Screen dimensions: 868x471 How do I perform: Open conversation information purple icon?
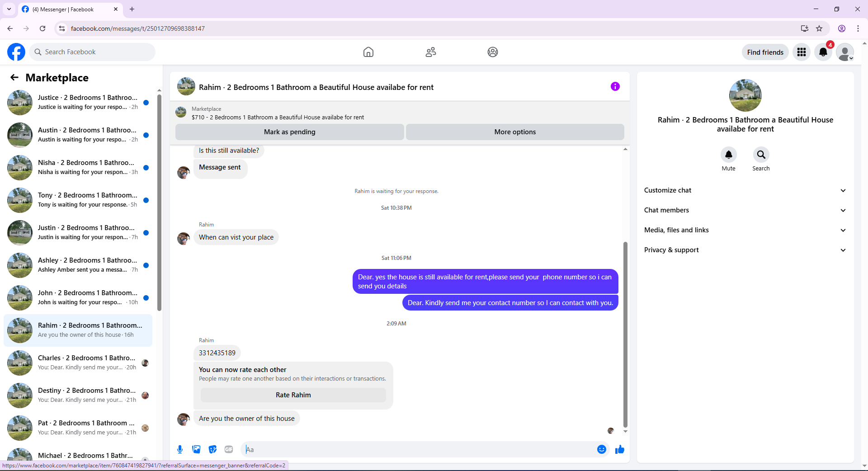pyautogui.click(x=615, y=86)
